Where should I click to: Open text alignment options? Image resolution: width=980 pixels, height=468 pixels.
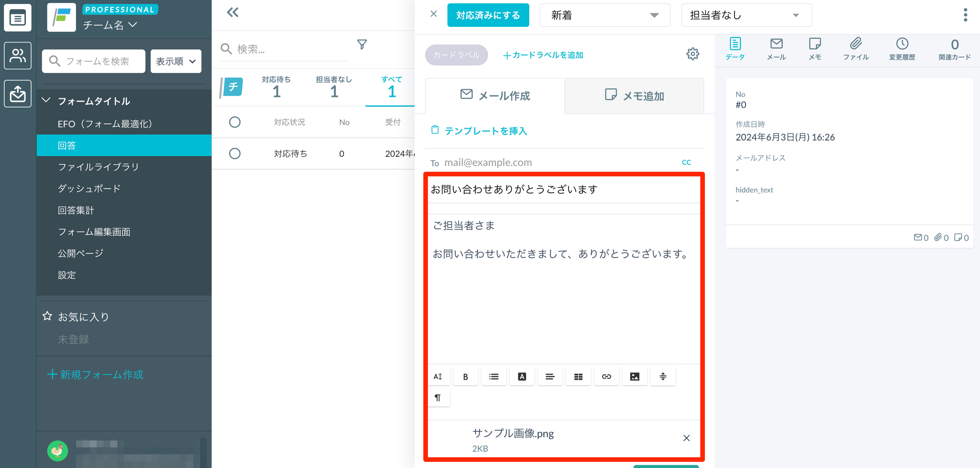pyautogui.click(x=550, y=377)
